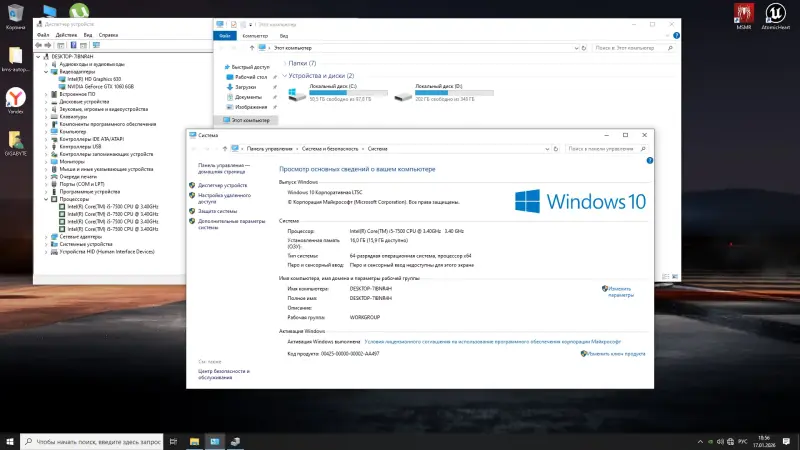Viewport: 800px width, 450px height.
Task: Open the Yandex browser desktop shortcut
Action: click(15, 97)
